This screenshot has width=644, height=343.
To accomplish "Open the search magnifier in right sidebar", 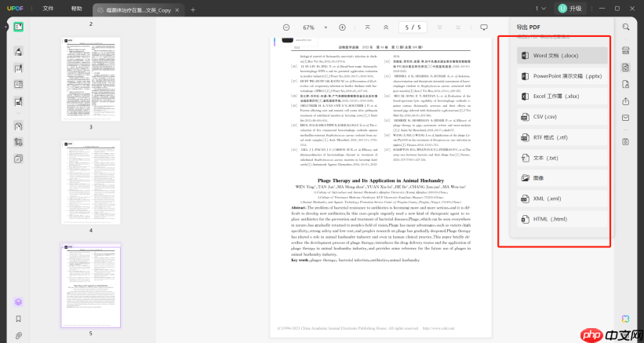I will [625, 27].
